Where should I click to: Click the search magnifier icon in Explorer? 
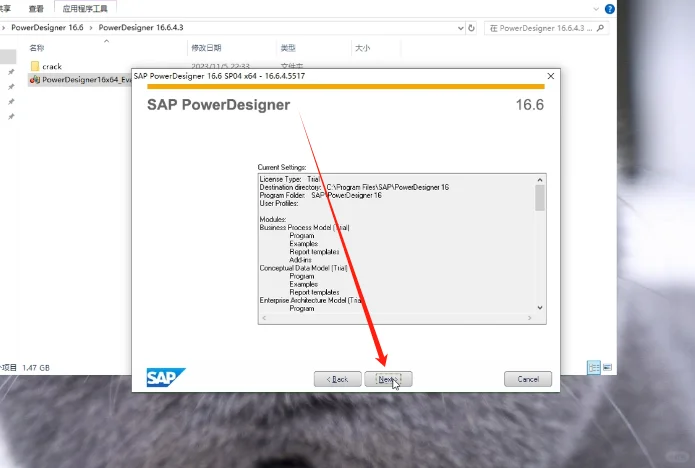click(x=600, y=28)
